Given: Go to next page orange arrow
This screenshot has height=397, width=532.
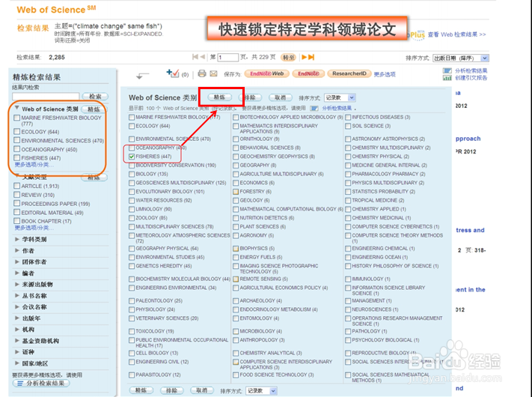Looking at the screenshot, I should pyautogui.click(x=305, y=57).
